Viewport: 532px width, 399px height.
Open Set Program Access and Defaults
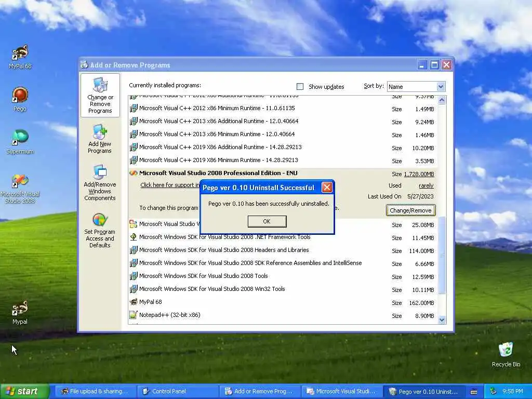[x=100, y=230]
